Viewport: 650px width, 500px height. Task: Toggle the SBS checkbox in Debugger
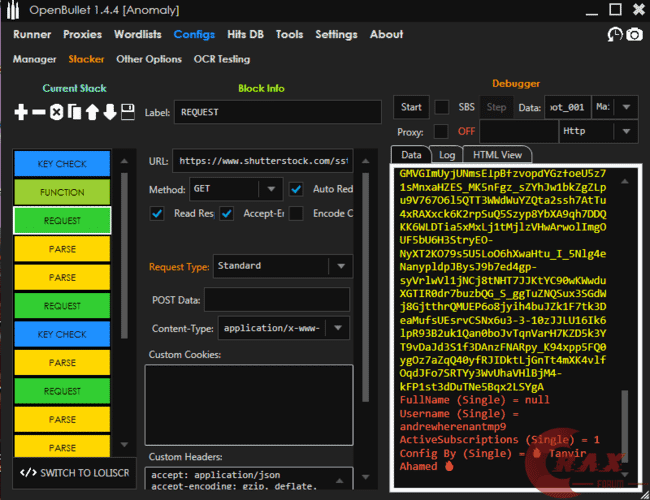441,107
